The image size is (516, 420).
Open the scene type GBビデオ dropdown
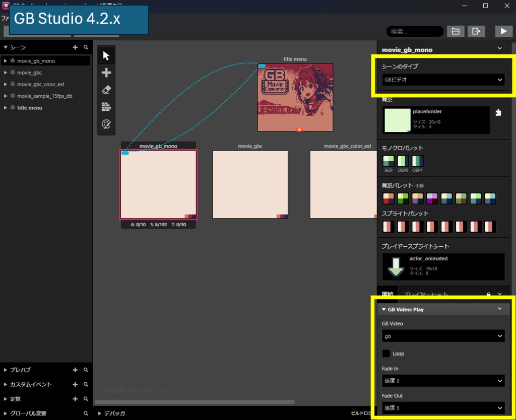pos(443,80)
